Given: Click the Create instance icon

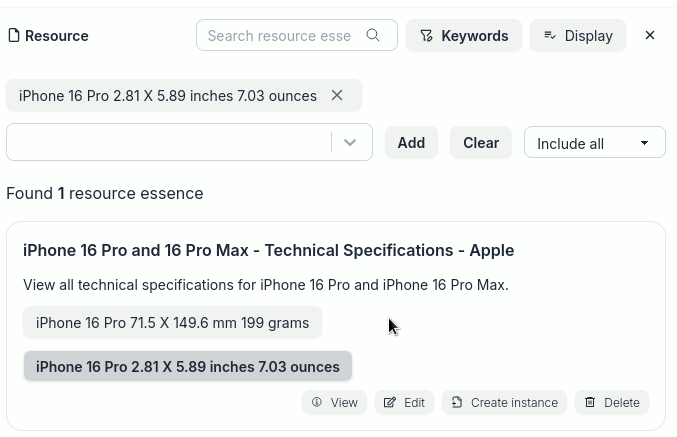Looking at the screenshot, I should [457, 402].
